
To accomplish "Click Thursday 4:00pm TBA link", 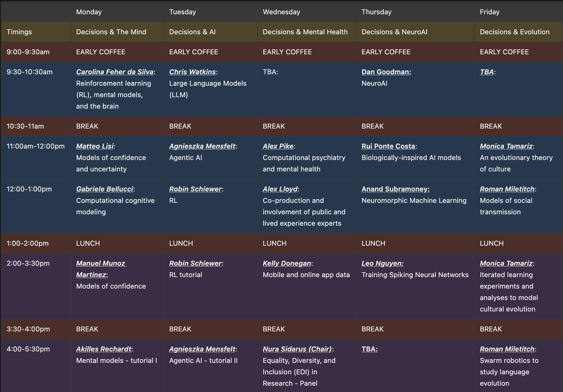I will tap(369, 349).
